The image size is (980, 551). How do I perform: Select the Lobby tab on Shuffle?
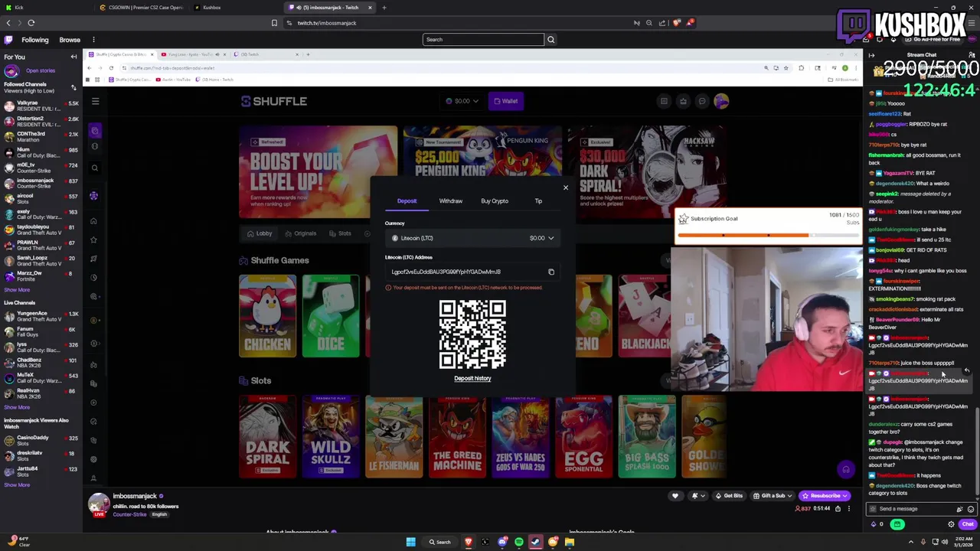260,233
